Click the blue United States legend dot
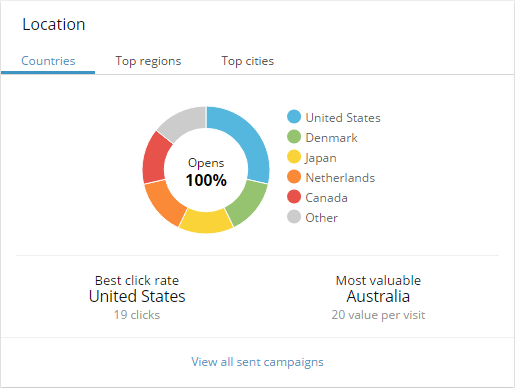 294,117
